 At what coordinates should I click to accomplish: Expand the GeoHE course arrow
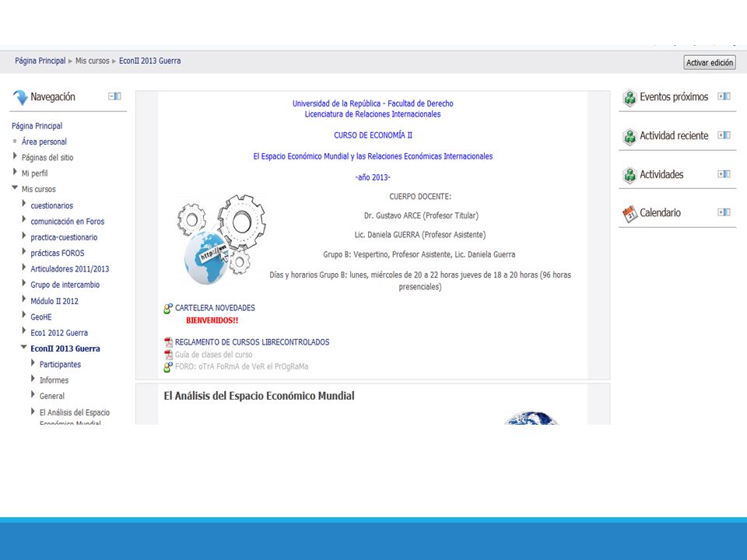[x=24, y=315]
